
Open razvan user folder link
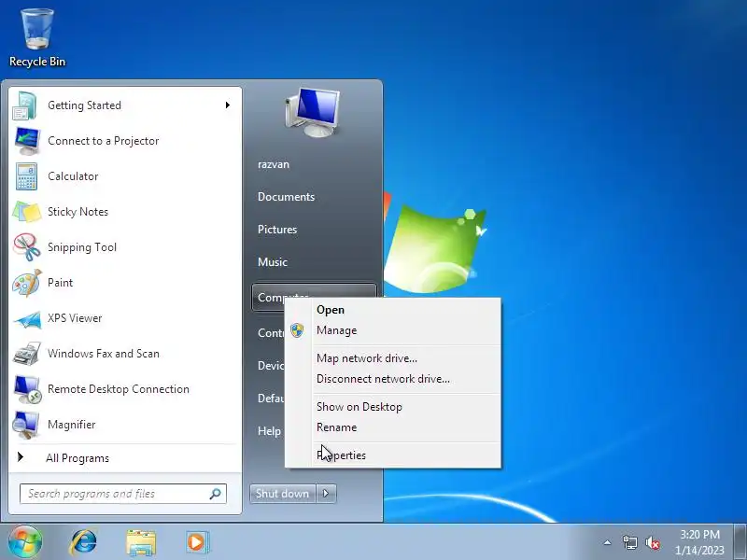[274, 164]
